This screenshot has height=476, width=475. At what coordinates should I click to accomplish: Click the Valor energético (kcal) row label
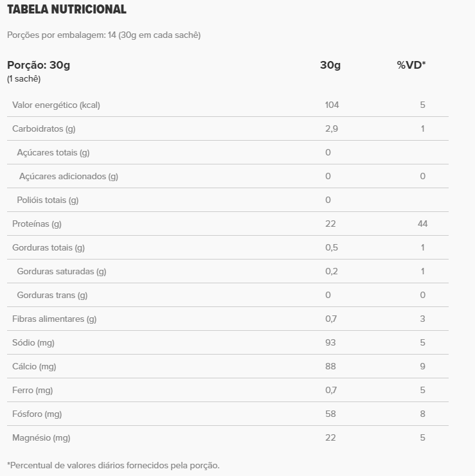click(56, 105)
